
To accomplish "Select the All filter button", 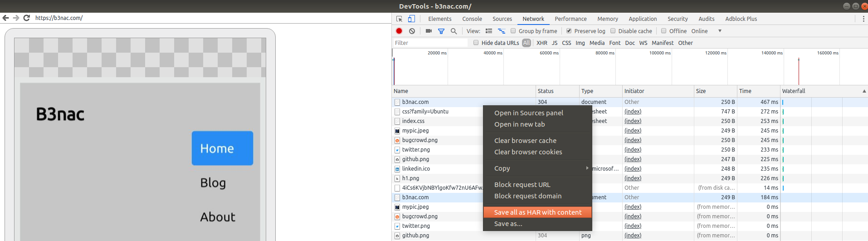I will click(x=527, y=43).
